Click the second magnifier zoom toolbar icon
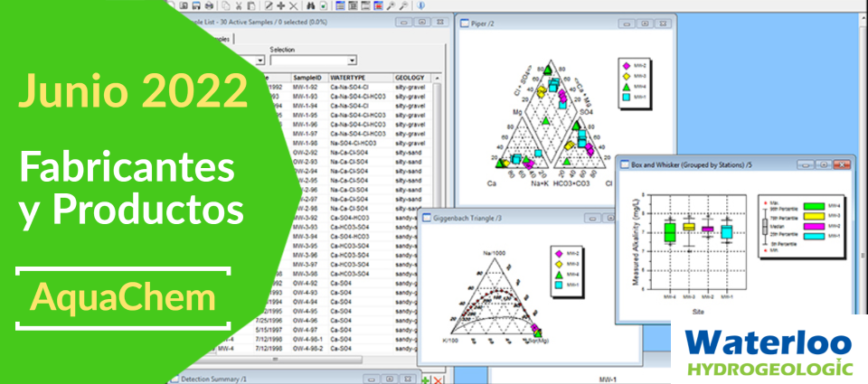This screenshot has width=868, height=384. [x=404, y=5]
